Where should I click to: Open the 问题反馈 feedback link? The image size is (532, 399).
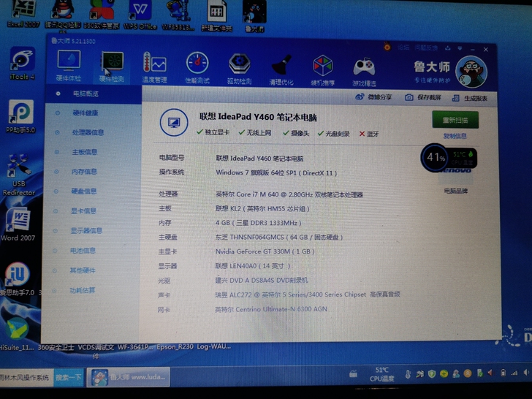coord(426,47)
